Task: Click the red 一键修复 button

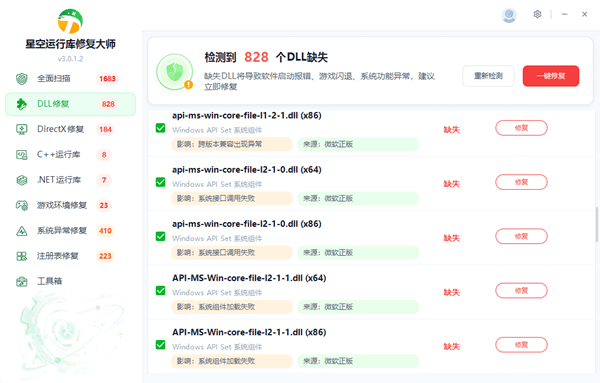Action: tap(551, 76)
